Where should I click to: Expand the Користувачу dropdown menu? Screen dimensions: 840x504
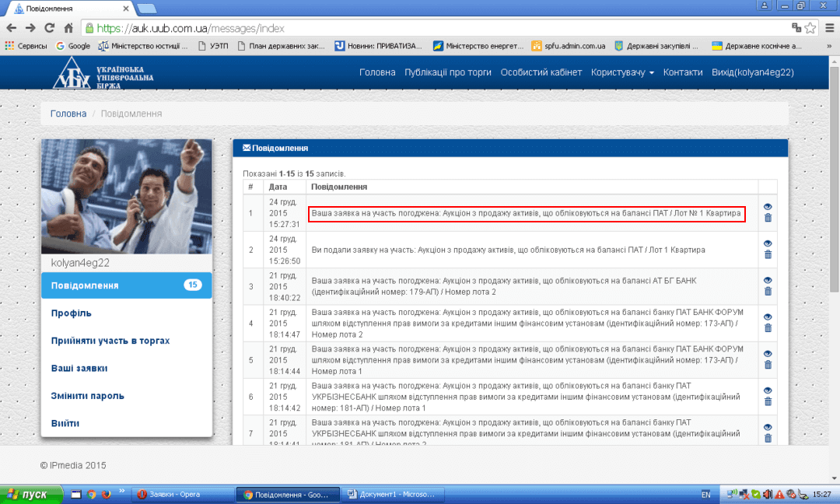[621, 72]
